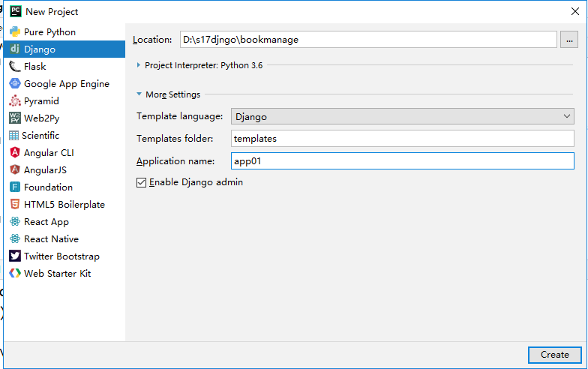Viewport: 588px width, 369px height.
Task: Click the React Native atom icon
Action: [15, 238]
